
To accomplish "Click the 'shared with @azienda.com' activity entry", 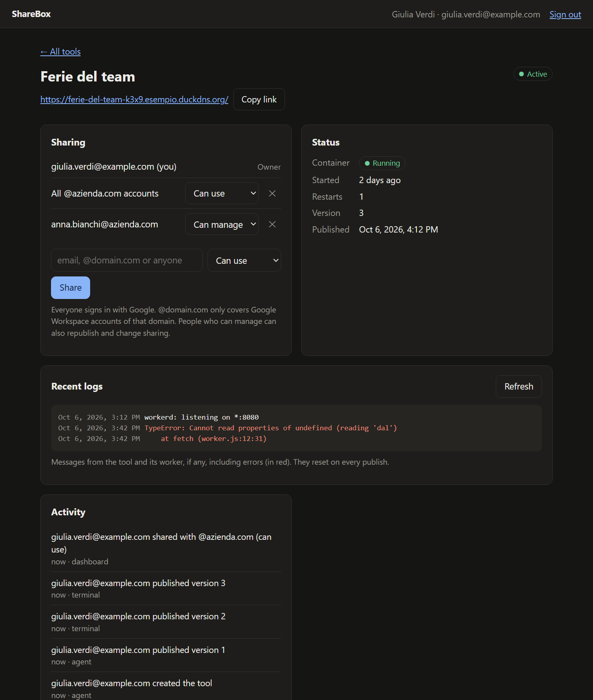I will tap(166, 549).
